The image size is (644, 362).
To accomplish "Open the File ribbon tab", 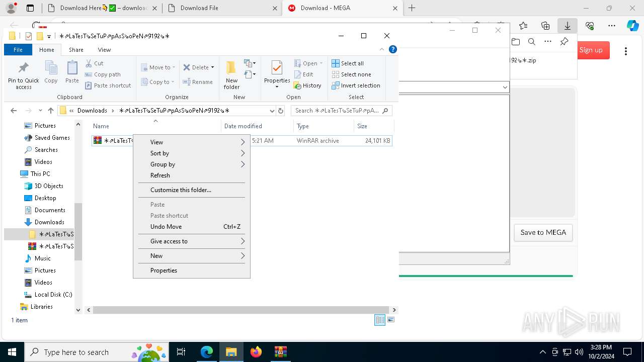I will pos(18,50).
